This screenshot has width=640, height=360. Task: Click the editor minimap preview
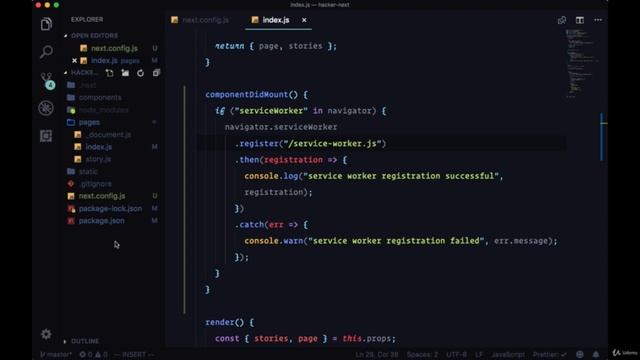point(582,63)
